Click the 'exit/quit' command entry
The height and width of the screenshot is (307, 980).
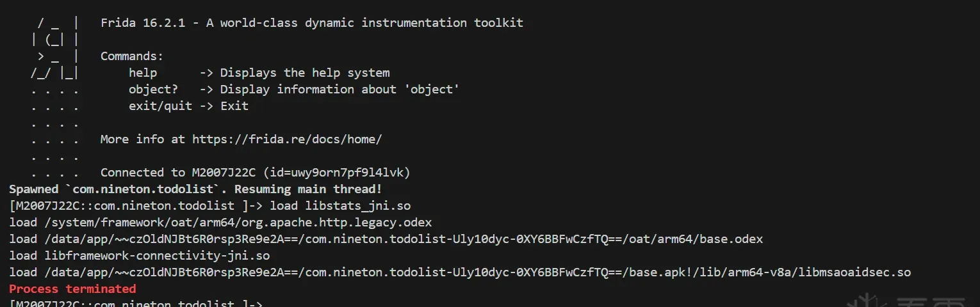(x=160, y=106)
